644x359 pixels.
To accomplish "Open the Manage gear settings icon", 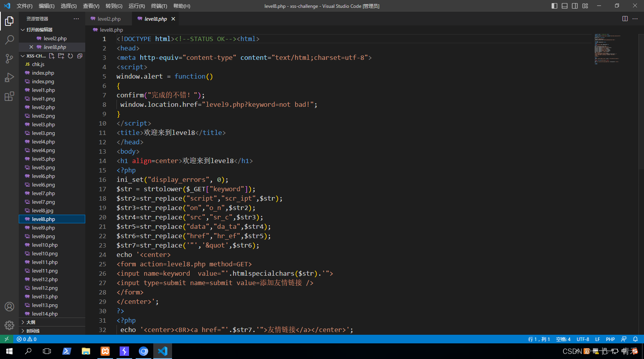I will point(9,325).
